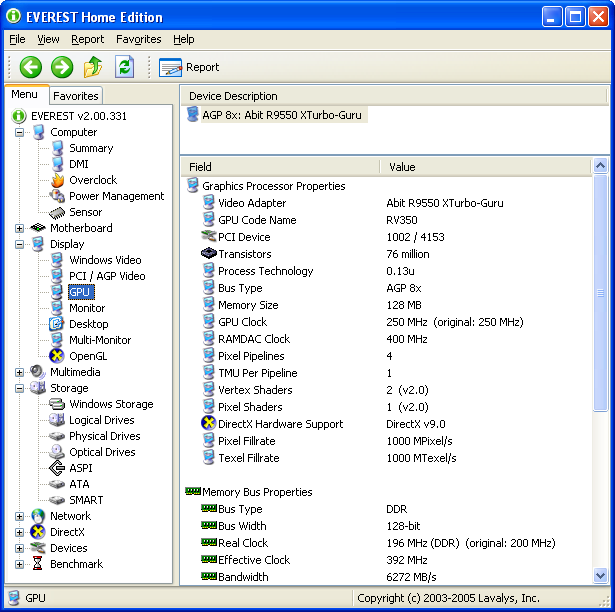Select the Desktop tree entry

pyautogui.click(x=89, y=324)
